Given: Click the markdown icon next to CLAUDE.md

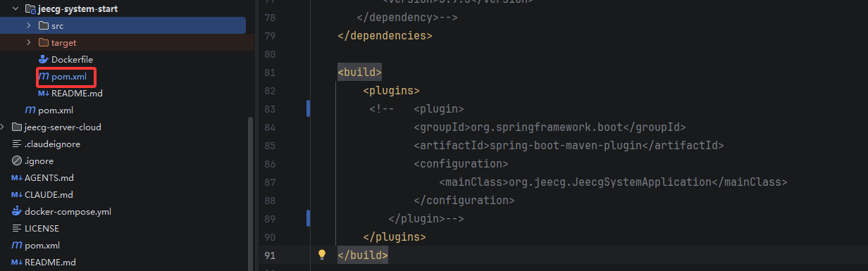Looking at the screenshot, I should click(17, 194).
